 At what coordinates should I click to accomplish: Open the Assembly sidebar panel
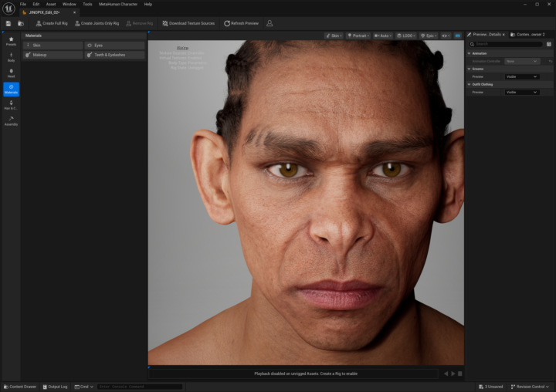pos(11,120)
